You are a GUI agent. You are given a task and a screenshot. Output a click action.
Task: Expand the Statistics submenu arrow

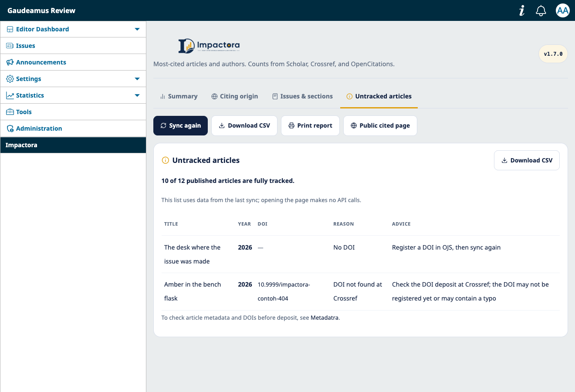tap(137, 95)
